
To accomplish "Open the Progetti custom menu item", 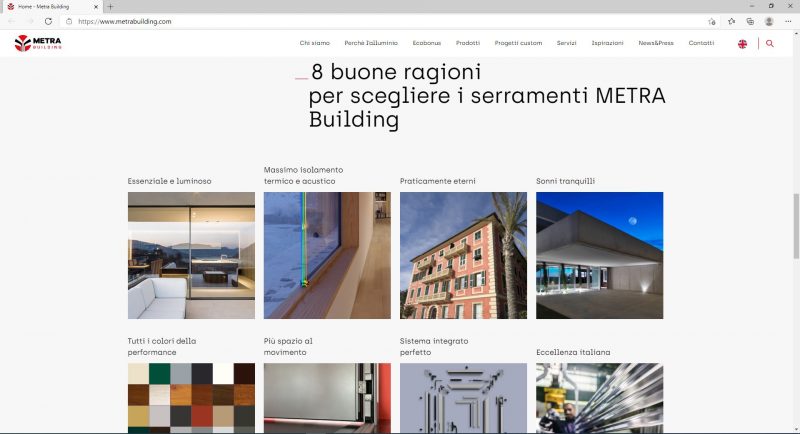I will [x=518, y=43].
